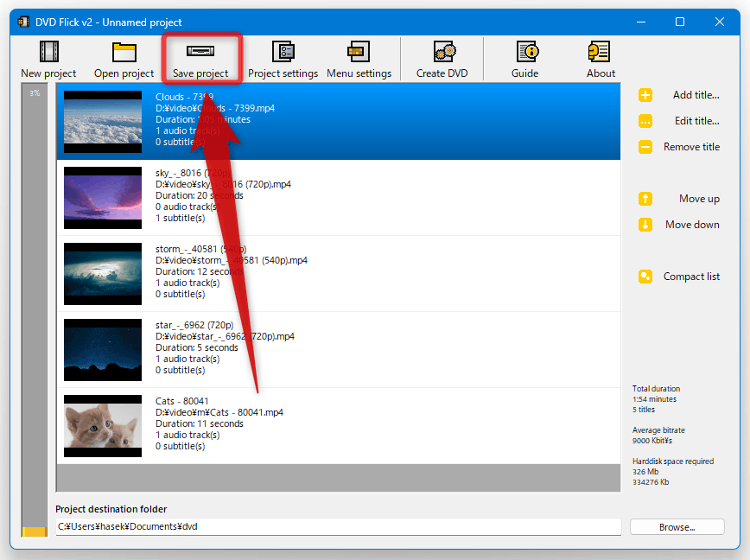Click the yellow minus Remove title icon

pyautogui.click(x=645, y=147)
